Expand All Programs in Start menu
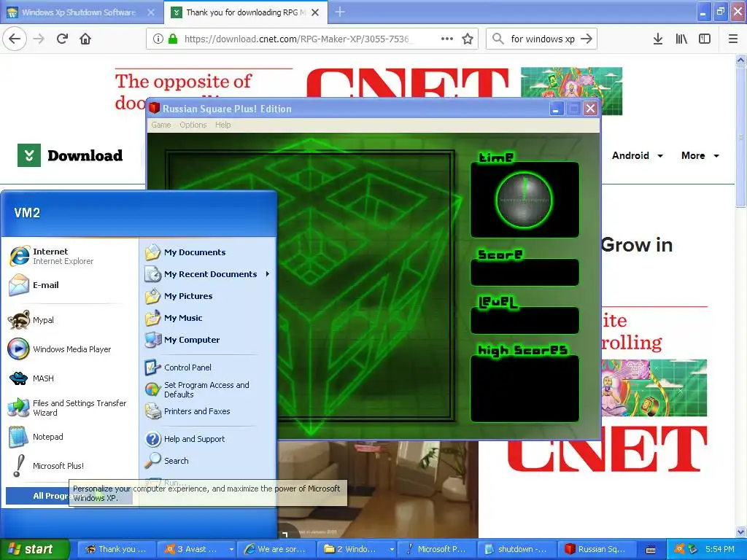Viewport: 747px width, 560px height. 69,496
